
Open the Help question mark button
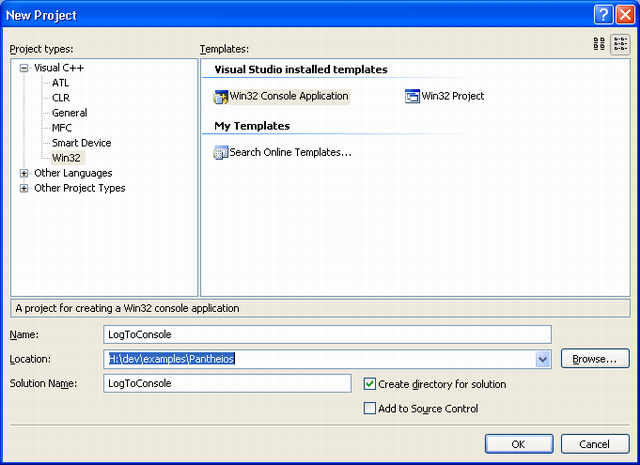pyautogui.click(x=603, y=15)
